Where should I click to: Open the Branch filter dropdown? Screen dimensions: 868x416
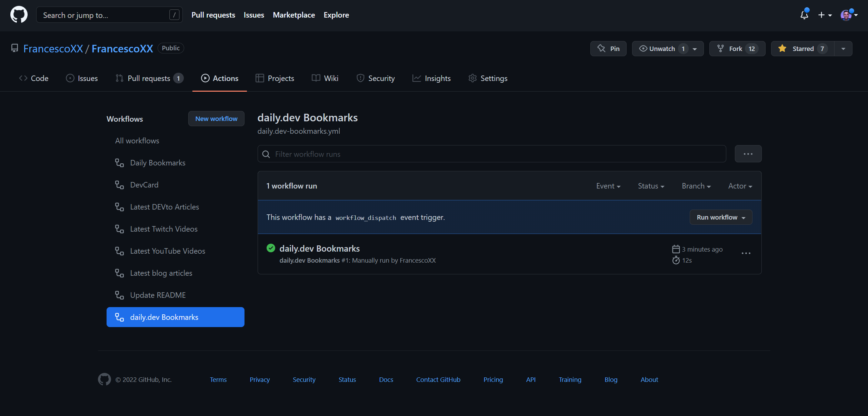point(696,186)
